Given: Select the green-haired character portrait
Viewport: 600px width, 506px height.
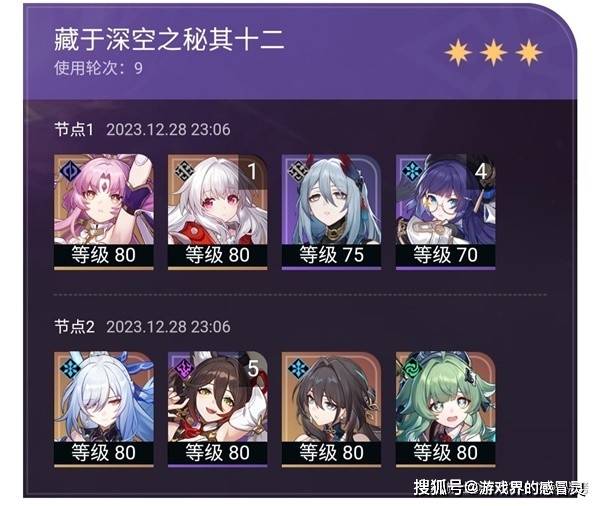Looking at the screenshot, I should click(445, 397).
